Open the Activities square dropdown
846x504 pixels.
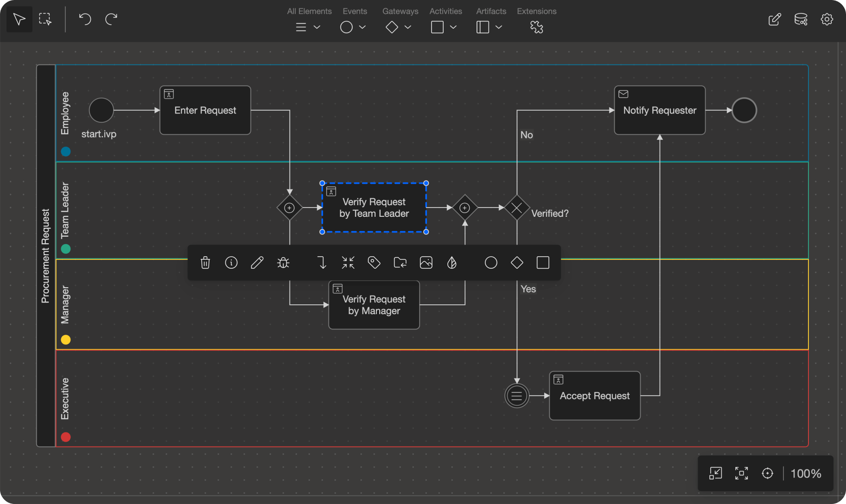(x=444, y=27)
